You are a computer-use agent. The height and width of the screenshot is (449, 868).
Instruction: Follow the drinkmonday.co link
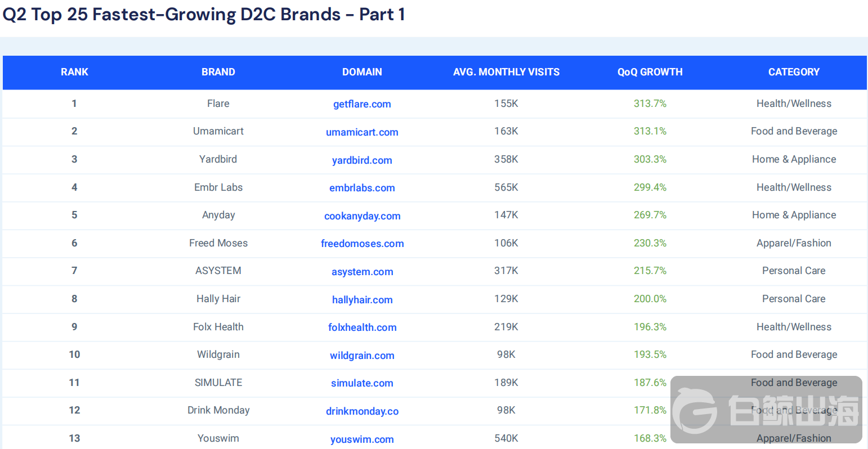362,411
